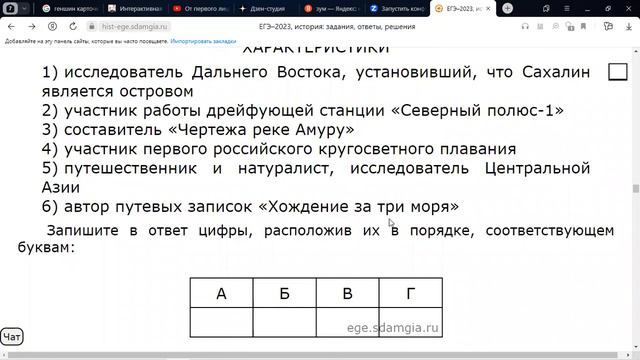Screen dimensions: 640x360
Task: Click horizontal scrollbar right arrow
Action: click(x=629, y=356)
